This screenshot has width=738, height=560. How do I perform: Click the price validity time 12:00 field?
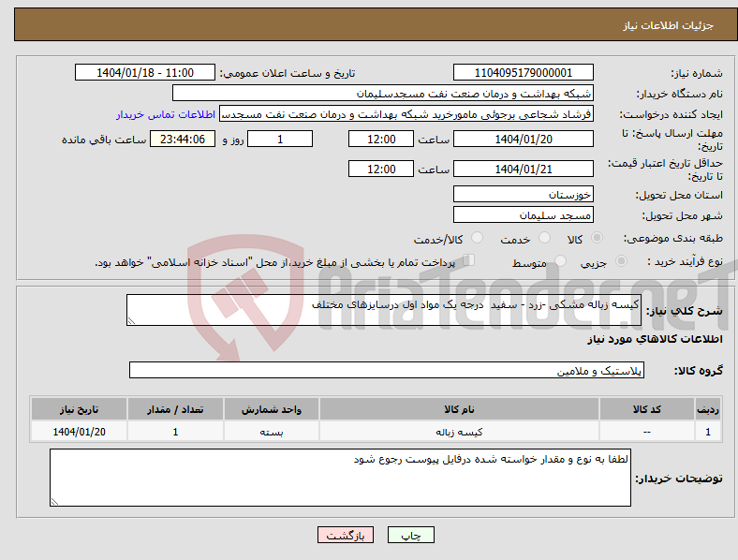(381, 169)
